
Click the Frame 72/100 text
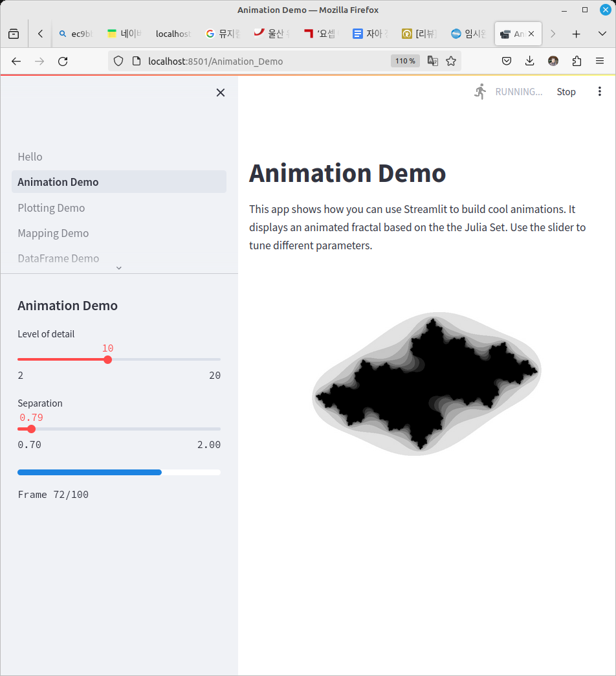[x=53, y=495]
